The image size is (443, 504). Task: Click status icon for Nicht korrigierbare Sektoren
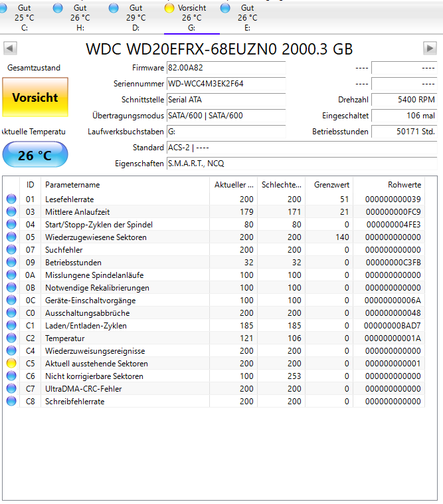(11, 376)
